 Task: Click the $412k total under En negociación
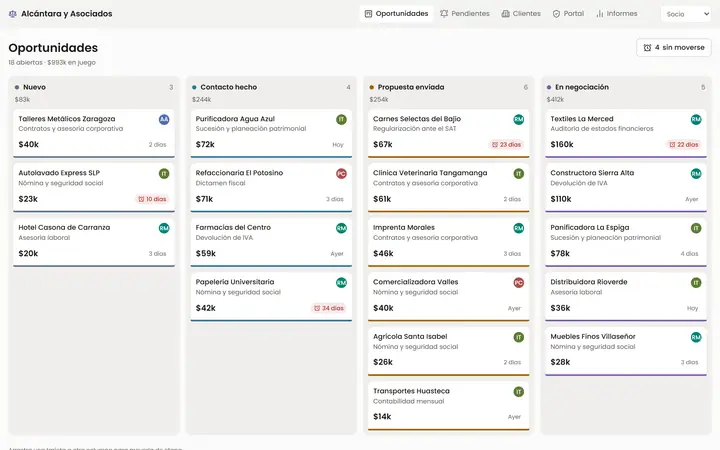(x=555, y=99)
